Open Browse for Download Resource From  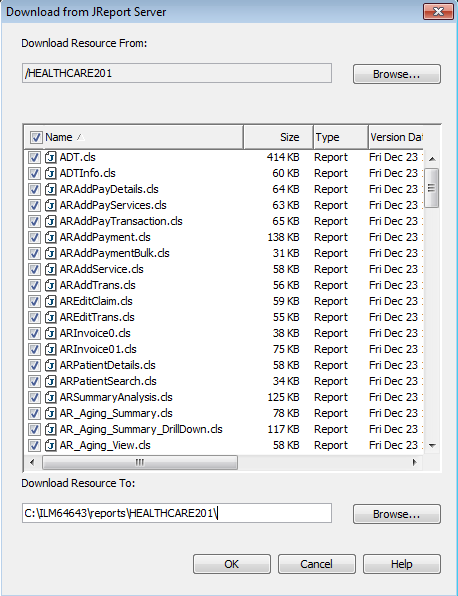click(397, 74)
